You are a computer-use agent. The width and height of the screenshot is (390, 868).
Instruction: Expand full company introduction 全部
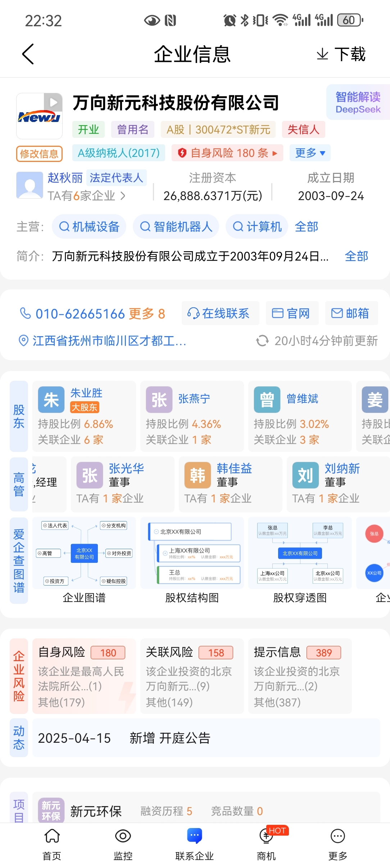point(356,256)
